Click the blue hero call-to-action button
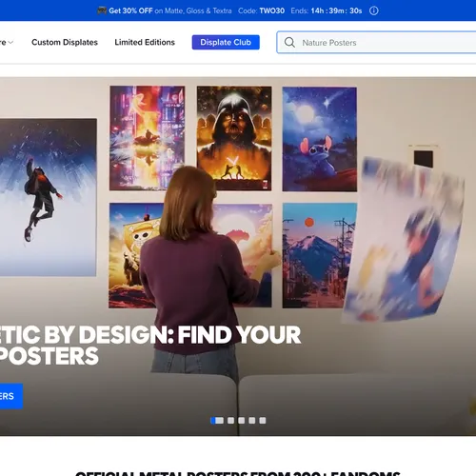Image resolution: width=476 pixels, height=476 pixels. [x=11, y=396]
